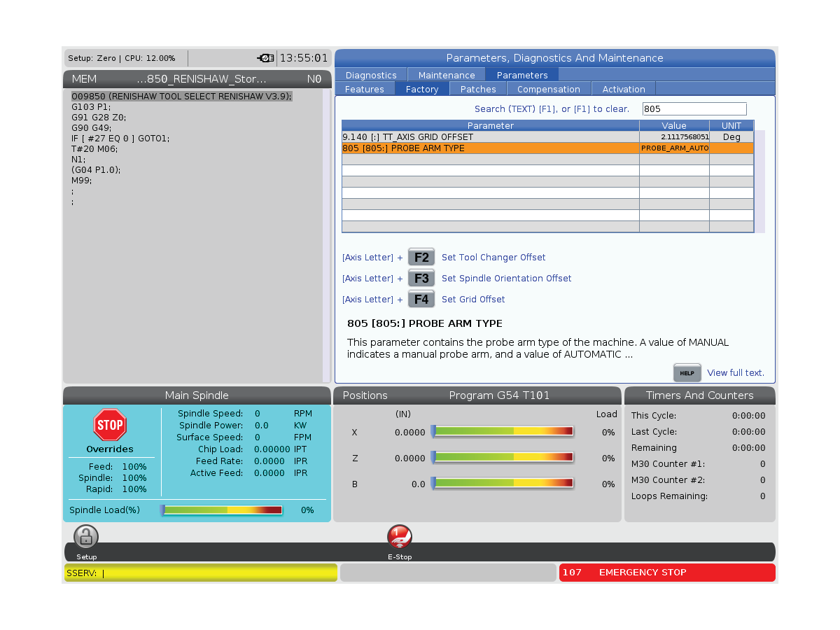Click the This Cycle timer row
This screenshot has width=840, height=630.
[x=699, y=416]
